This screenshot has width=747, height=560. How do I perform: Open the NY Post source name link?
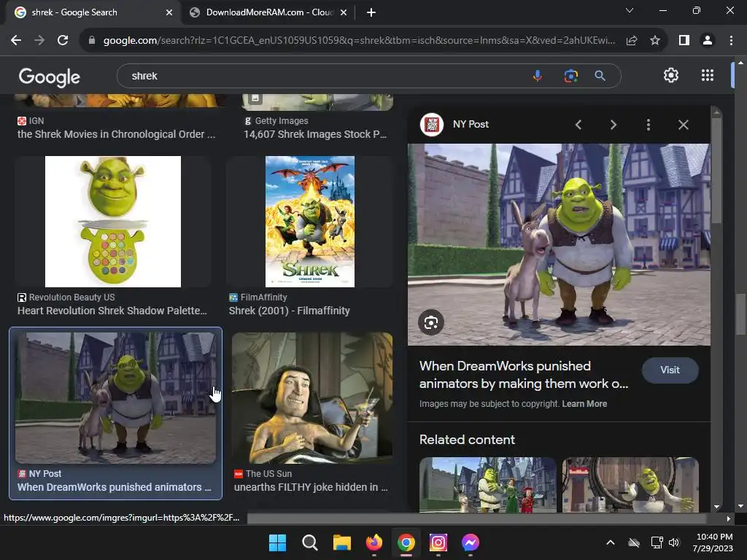tap(471, 124)
